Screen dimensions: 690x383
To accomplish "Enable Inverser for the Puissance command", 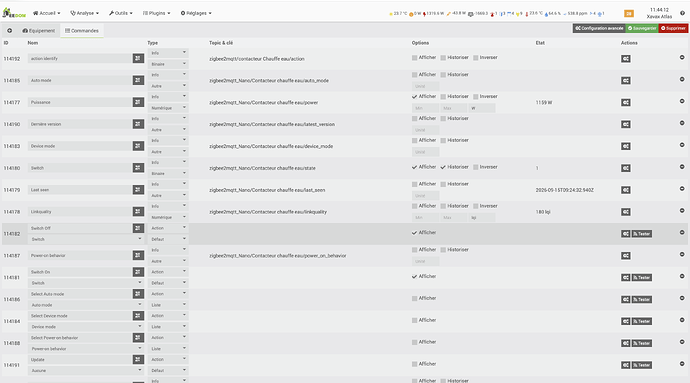I will [x=476, y=96].
